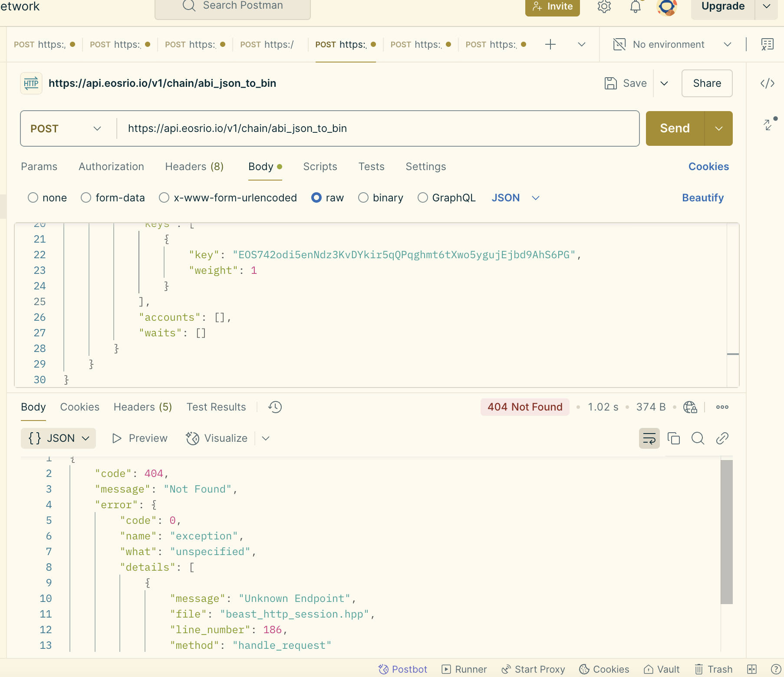
Task: Open the response Cookies tab
Action: click(x=79, y=407)
